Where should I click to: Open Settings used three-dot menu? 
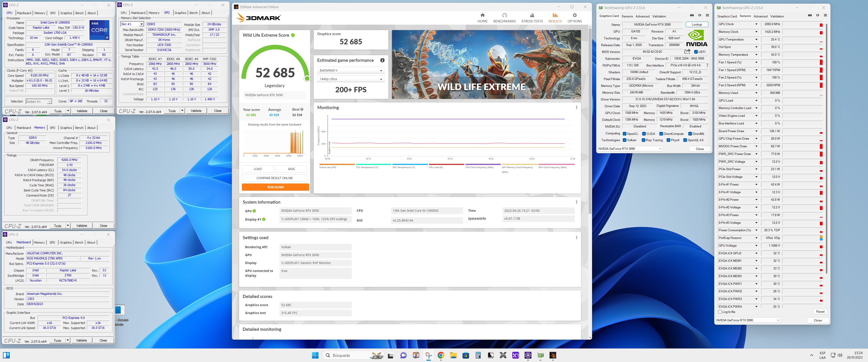pos(576,238)
